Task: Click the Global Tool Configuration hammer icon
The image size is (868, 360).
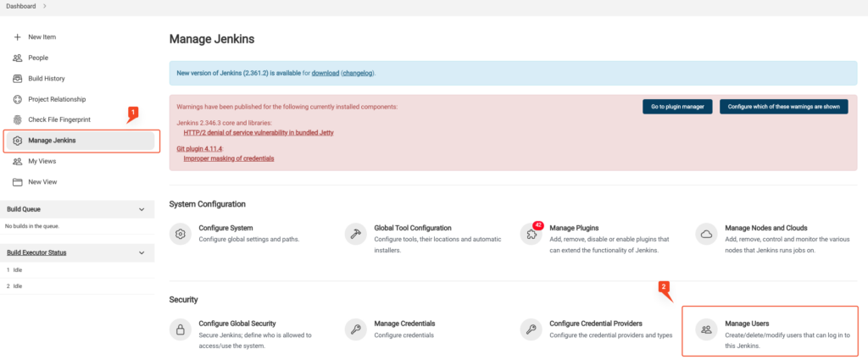Action: coord(355,234)
